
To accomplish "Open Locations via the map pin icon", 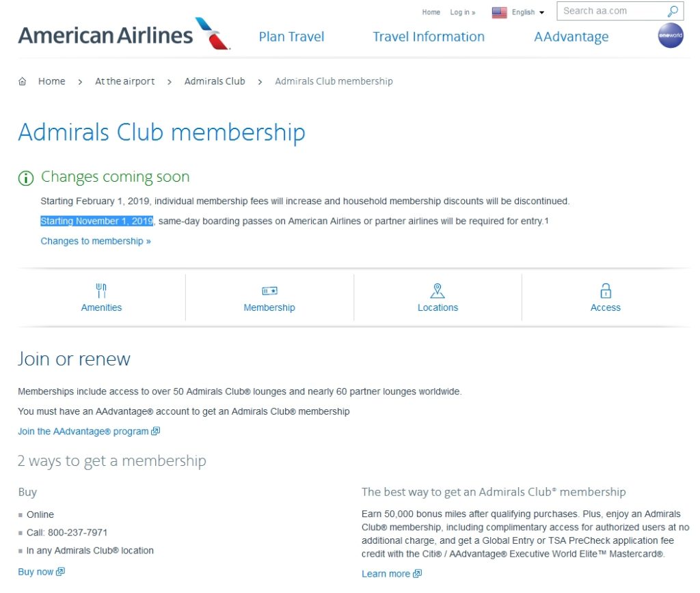I will click(437, 290).
